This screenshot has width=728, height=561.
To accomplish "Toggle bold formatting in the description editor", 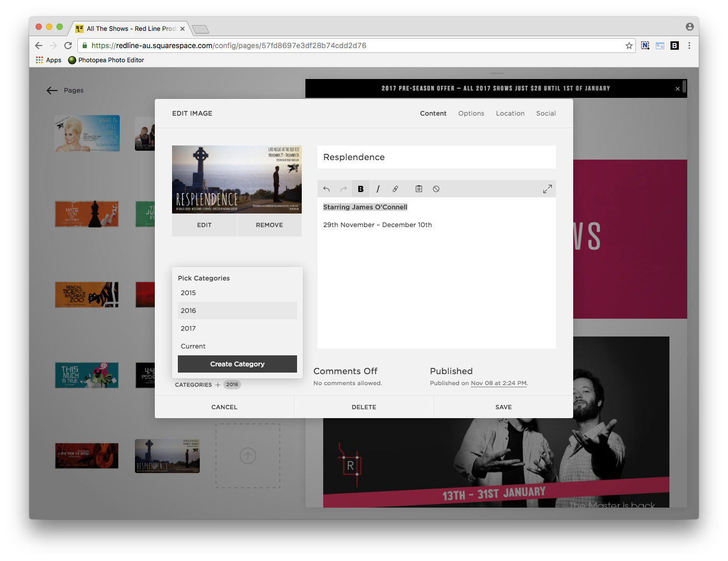I will (361, 189).
